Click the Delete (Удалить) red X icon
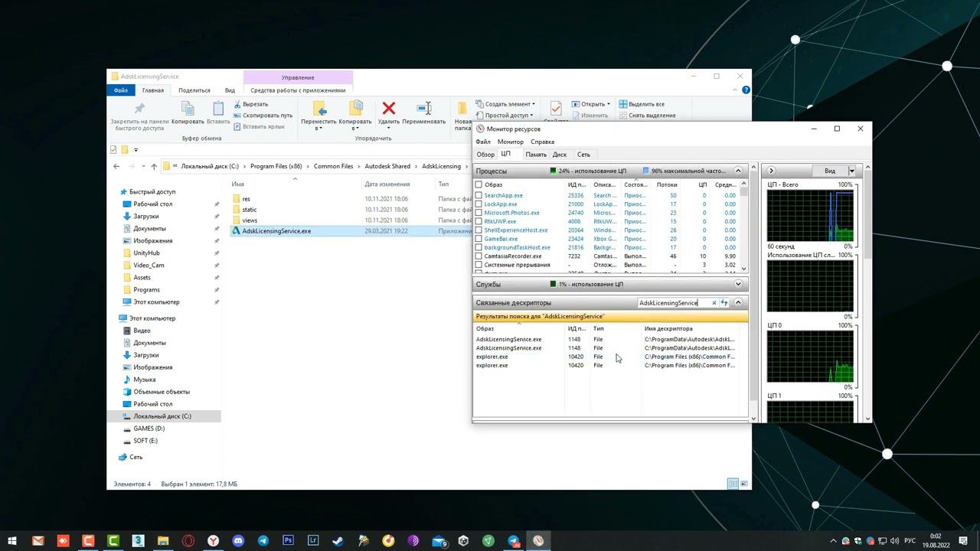980x551 pixels. coord(389,108)
